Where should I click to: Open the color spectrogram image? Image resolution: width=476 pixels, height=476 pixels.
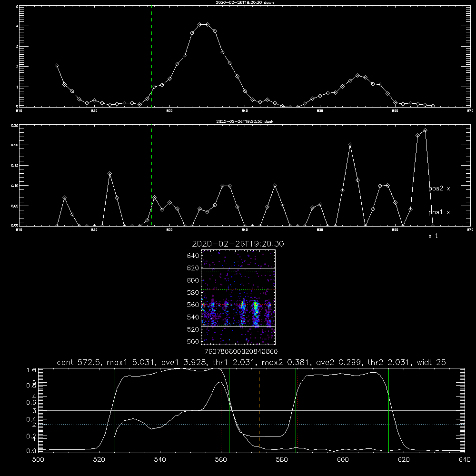[238, 297]
